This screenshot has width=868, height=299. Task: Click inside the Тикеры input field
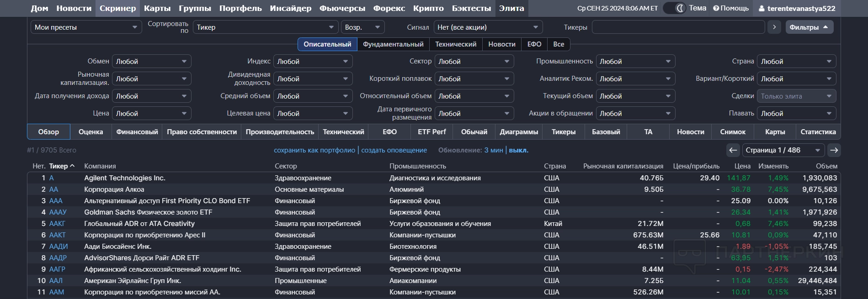pyautogui.click(x=678, y=27)
